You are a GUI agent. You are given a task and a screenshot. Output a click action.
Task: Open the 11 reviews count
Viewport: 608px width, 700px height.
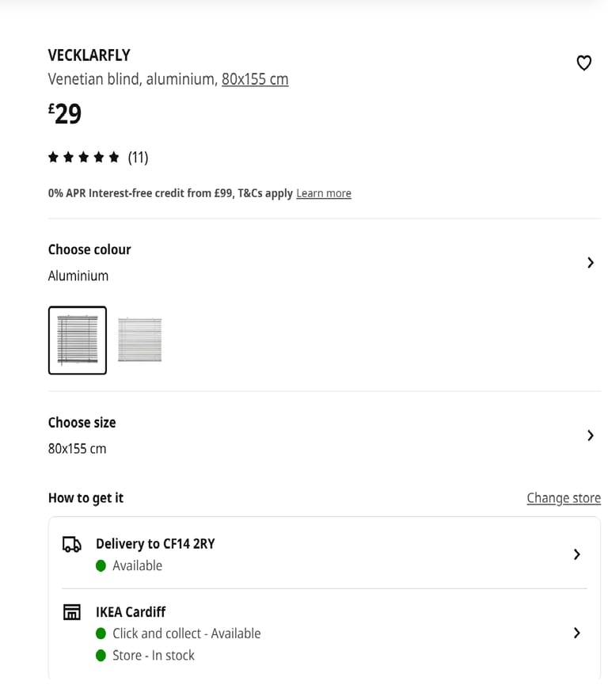pos(138,158)
